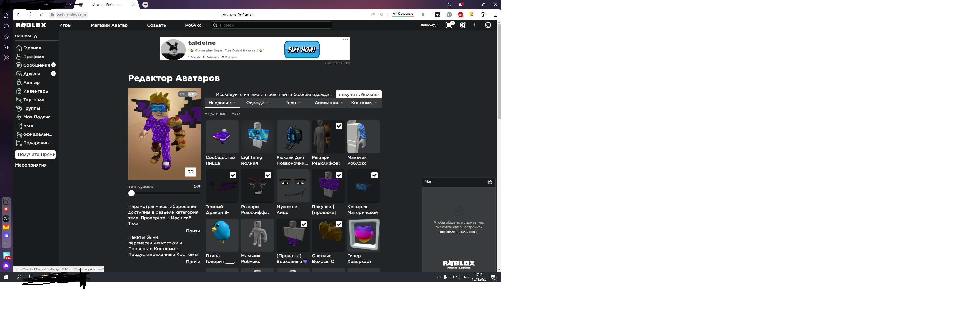Click the тип кузова slider handle
The image size is (980, 331).
pos(131,193)
